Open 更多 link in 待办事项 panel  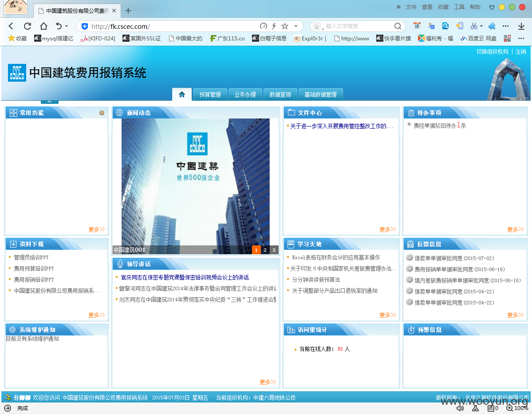click(516, 229)
